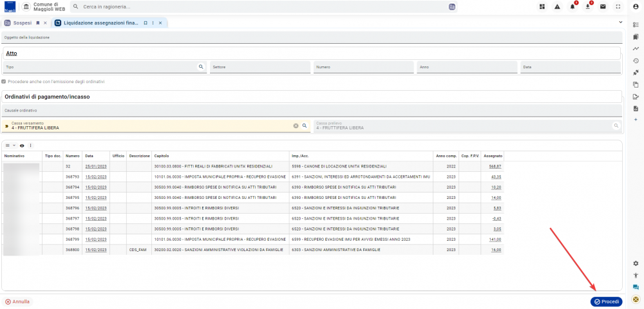Select '5598 - CANONE DI LOCAZIONE UNITA' RESIDENZIALI' cell
644x309 pixels.
pyautogui.click(x=361, y=166)
